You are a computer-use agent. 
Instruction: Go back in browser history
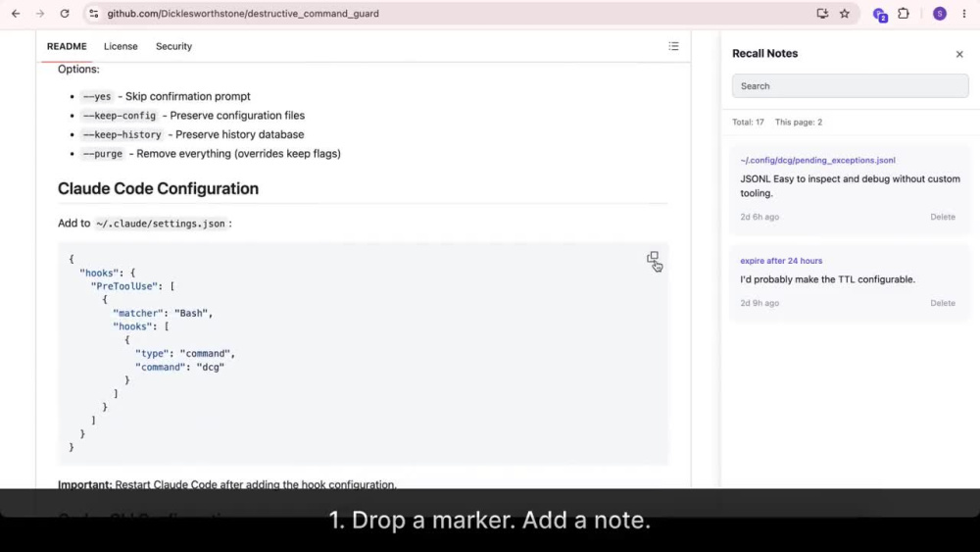point(16,13)
